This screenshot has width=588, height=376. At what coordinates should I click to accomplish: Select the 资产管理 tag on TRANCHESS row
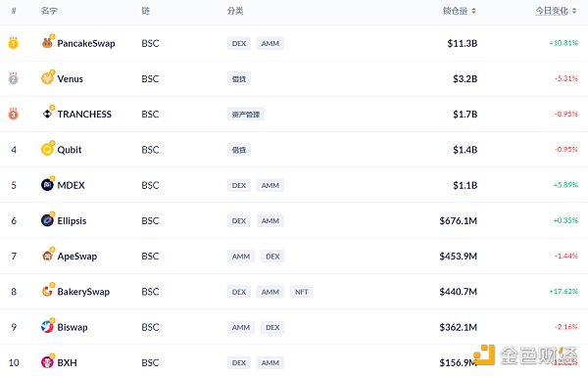click(x=246, y=115)
